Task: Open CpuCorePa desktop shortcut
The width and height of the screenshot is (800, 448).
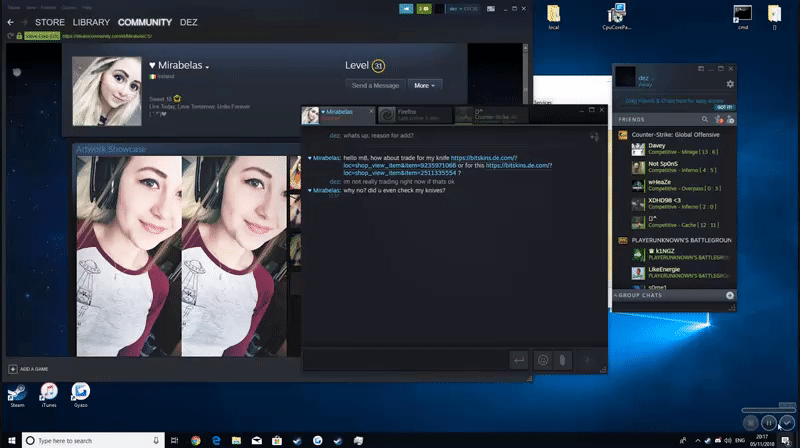Action: click(x=617, y=16)
